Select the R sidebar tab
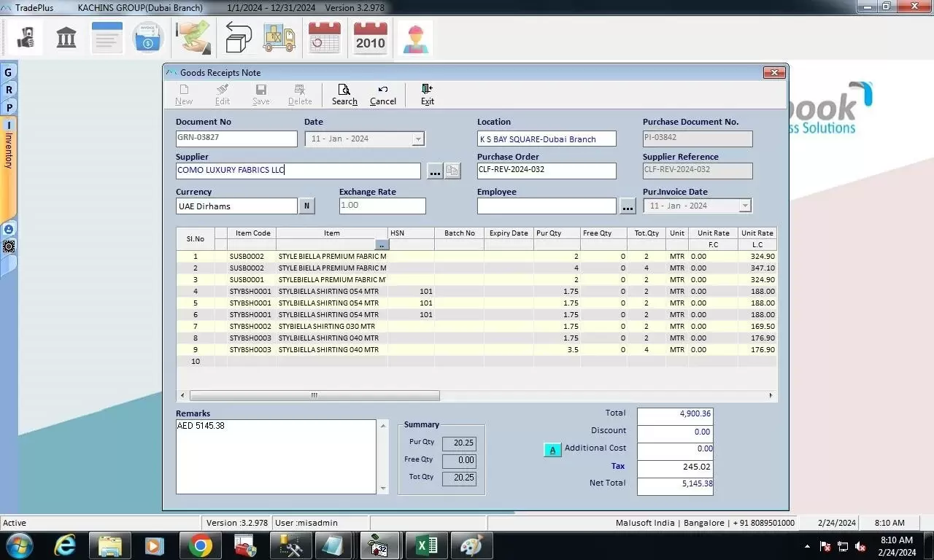 (9, 90)
